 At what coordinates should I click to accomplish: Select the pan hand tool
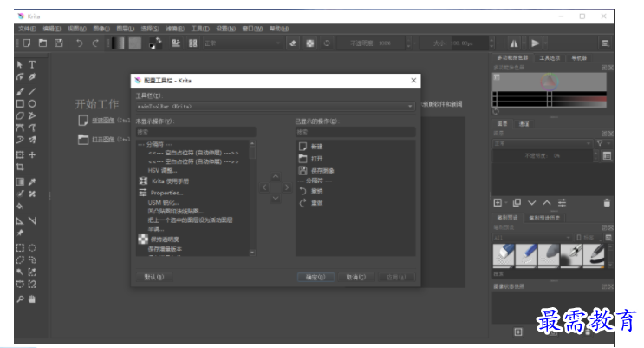pyautogui.click(x=32, y=299)
